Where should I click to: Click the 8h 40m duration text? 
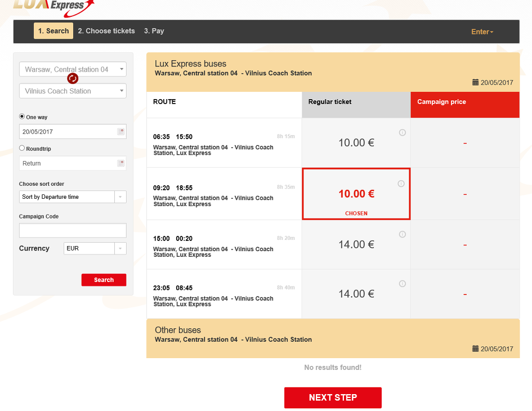(285, 288)
